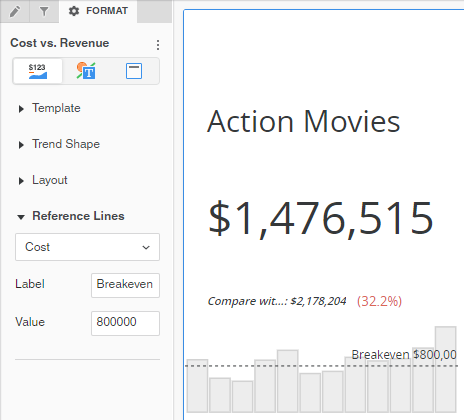Select the $123 visualization options icon
The image size is (464, 420).
click(x=38, y=71)
